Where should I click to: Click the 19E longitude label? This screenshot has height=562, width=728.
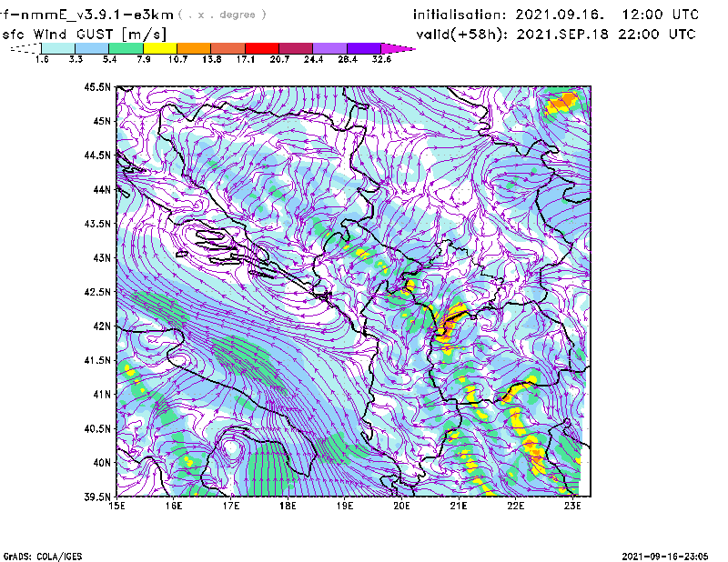[x=345, y=506]
